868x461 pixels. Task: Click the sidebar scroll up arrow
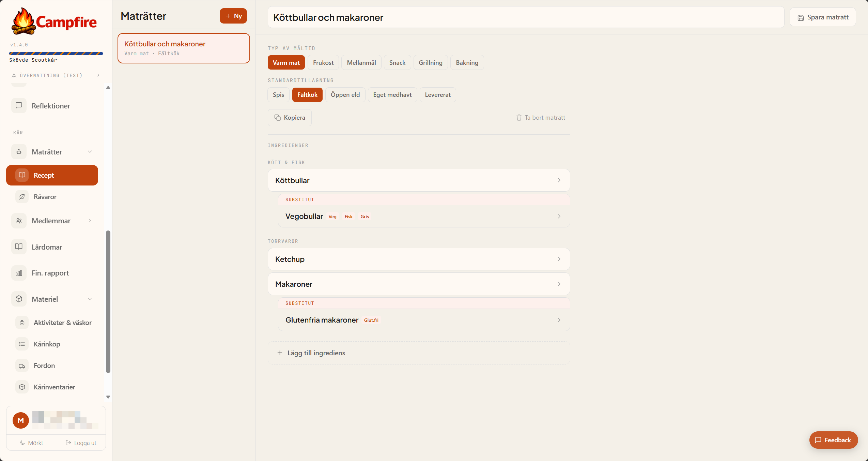(108, 88)
